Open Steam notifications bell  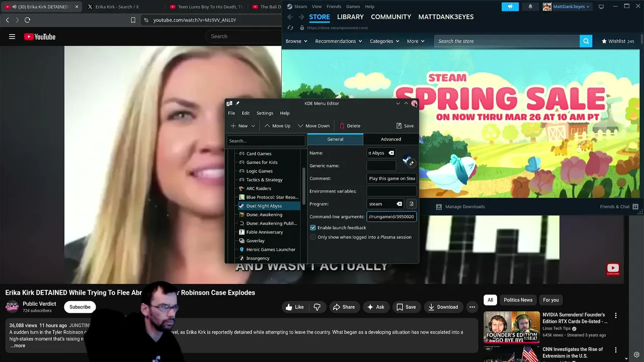coord(530,7)
